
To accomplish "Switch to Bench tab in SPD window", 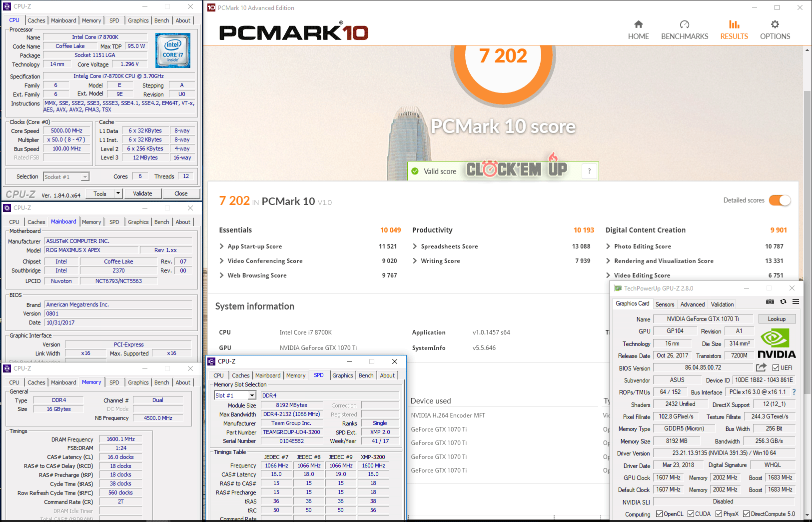I will pyautogui.click(x=366, y=375).
